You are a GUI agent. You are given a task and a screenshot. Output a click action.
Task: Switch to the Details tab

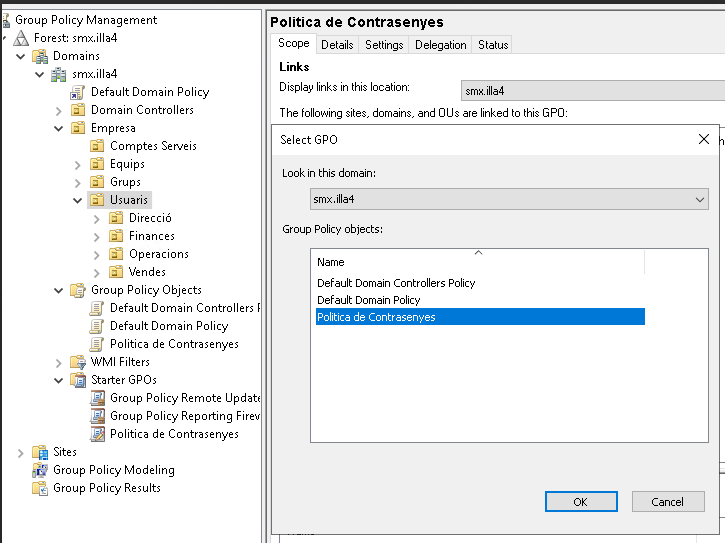[337, 45]
